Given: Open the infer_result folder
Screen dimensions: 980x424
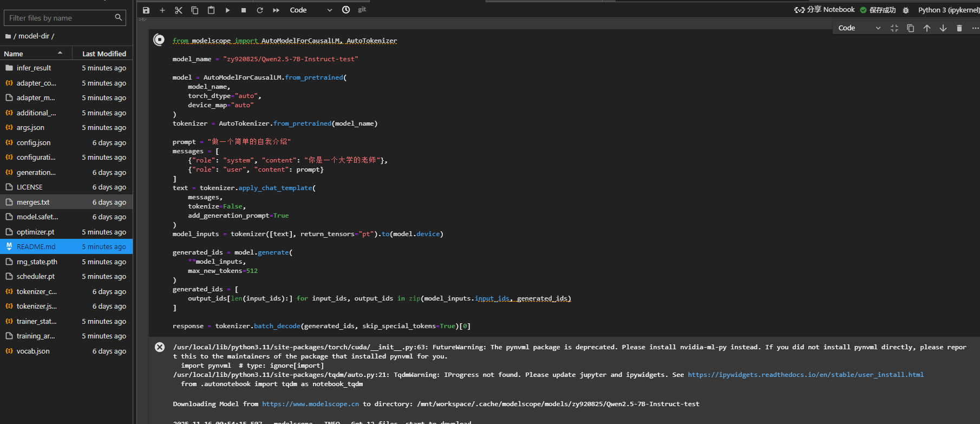Looking at the screenshot, I should point(66,68).
